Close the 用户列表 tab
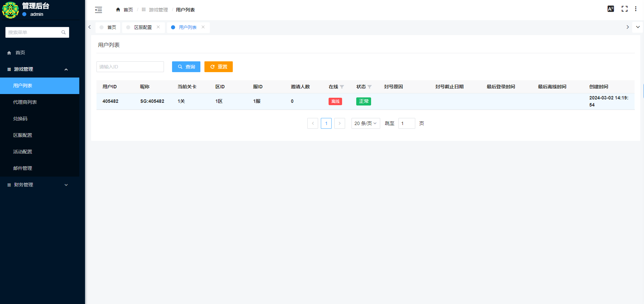The width and height of the screenshot is (644, 304). pyautogui.click(x=203, y=27)
